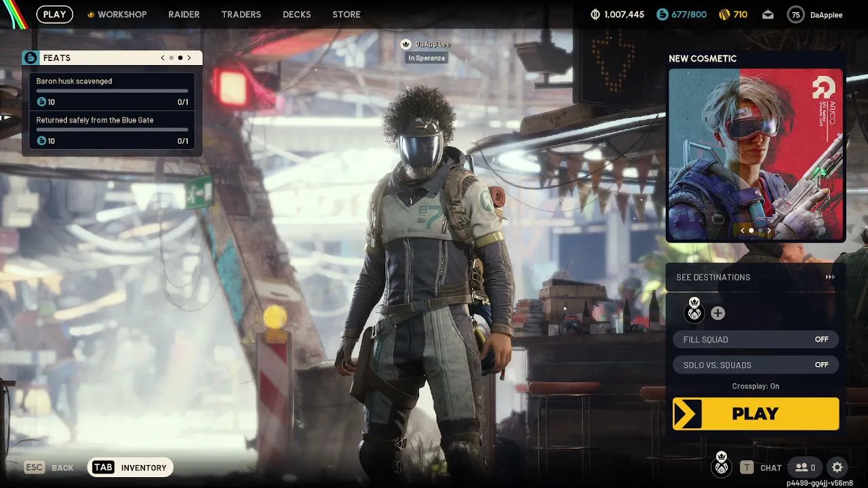The image size is (868, 488).
Task: Click the "In Speranza" status label
Action: pyautogui.click(x=427, y=58)
